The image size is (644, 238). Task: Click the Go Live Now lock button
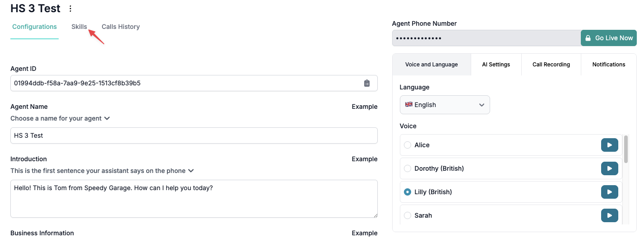608,38
